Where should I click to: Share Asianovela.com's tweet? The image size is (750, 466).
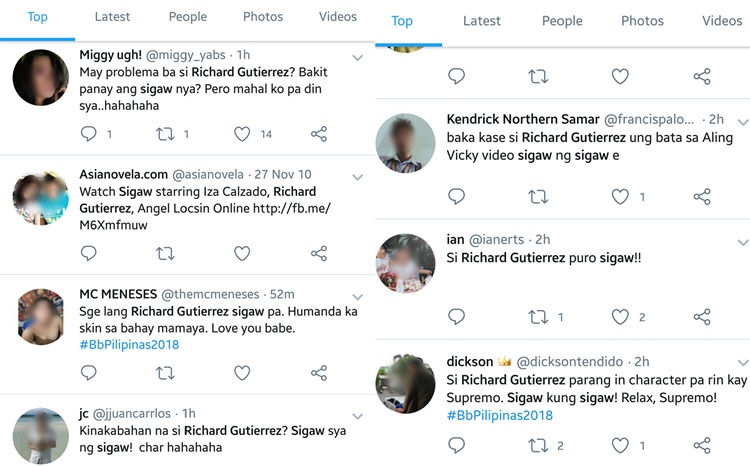click(x=319, y=254)
